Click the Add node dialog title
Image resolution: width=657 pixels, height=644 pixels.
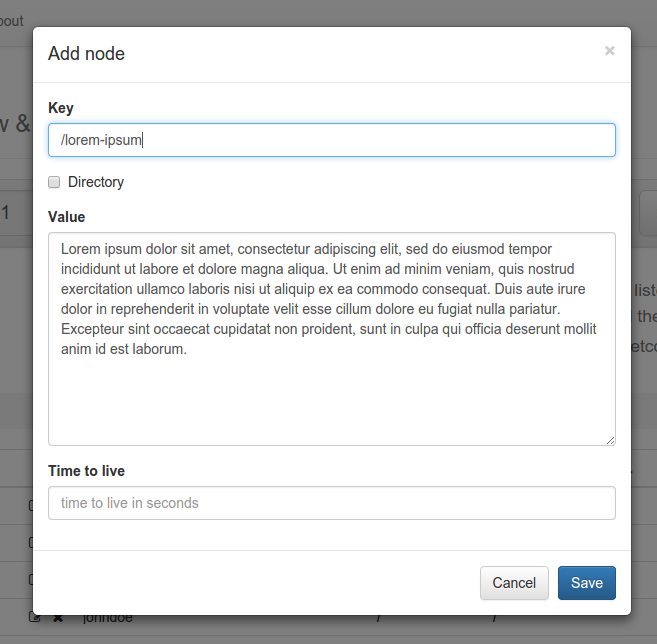(x=87, y=54)
